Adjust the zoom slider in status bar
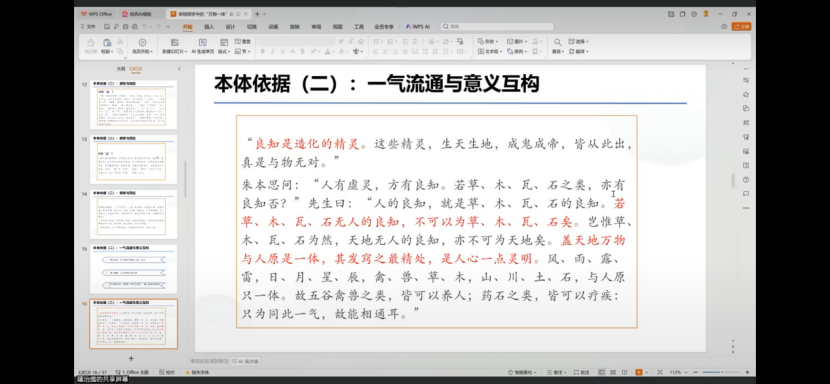This screenshot has width=830, height=384. tap(721, 372)
